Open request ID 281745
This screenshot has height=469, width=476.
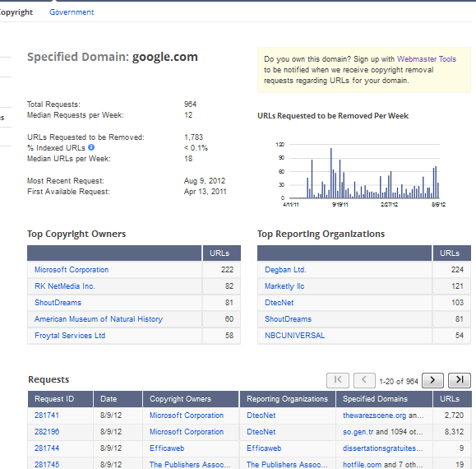point(47,464)
